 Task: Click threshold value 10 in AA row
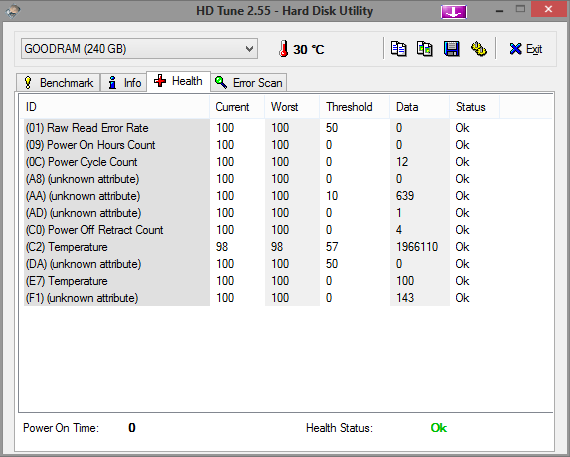point(332,196)
